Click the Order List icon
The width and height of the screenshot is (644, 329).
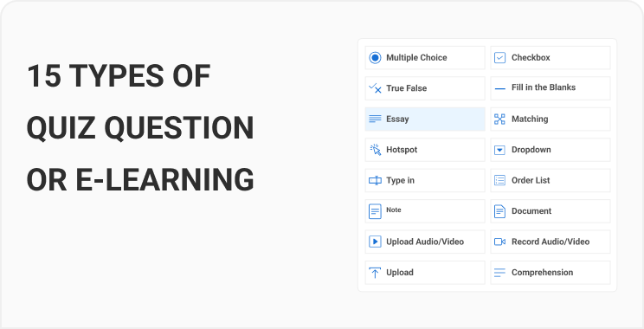[499, 180]
